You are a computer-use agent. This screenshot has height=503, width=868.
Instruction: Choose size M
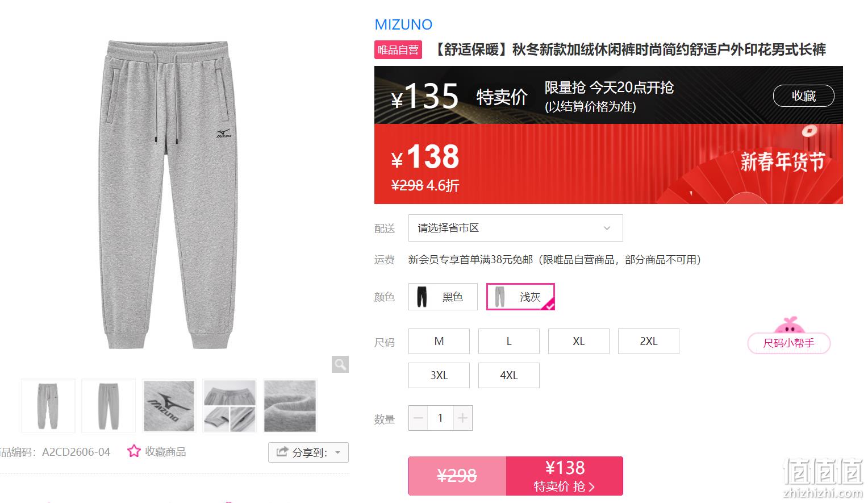click(439, 341)
